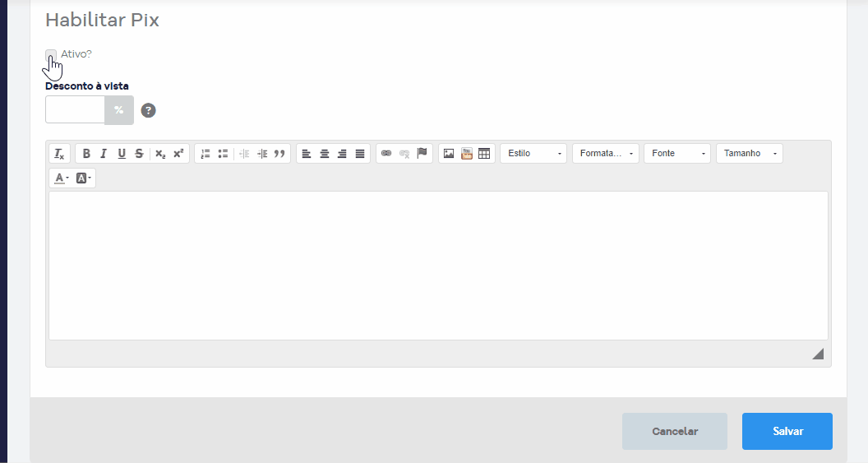Open the text color picker

(61, 178)
